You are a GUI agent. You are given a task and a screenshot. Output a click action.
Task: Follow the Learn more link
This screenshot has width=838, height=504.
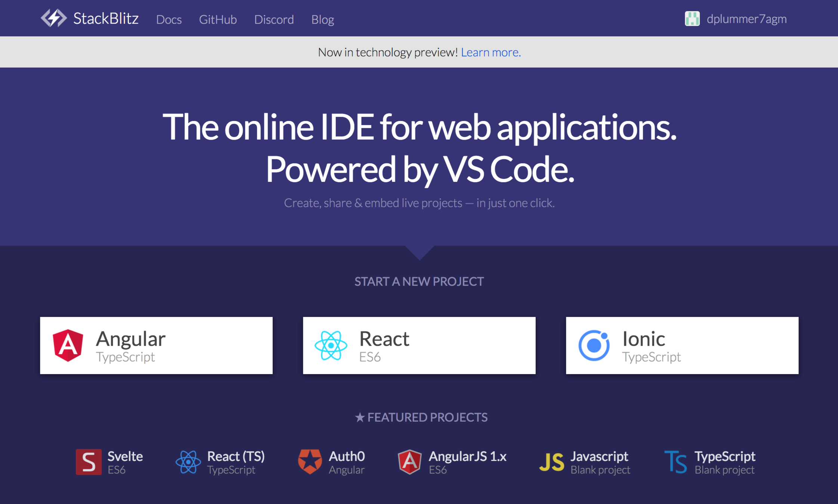[491, 52]
